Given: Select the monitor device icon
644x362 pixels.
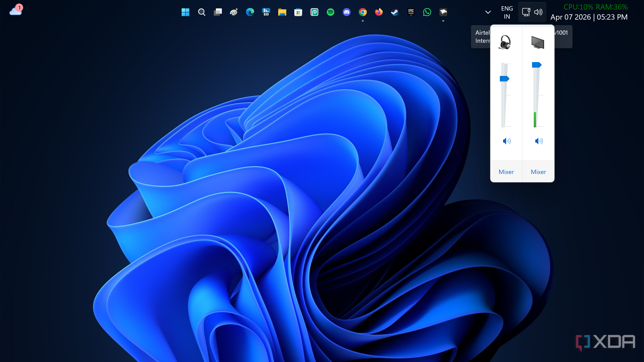Looking at the screenshot, I should [x=538, y=42].
